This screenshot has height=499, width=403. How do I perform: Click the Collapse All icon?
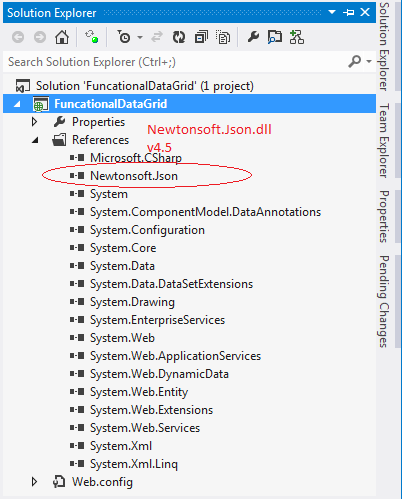pos(201,37)
